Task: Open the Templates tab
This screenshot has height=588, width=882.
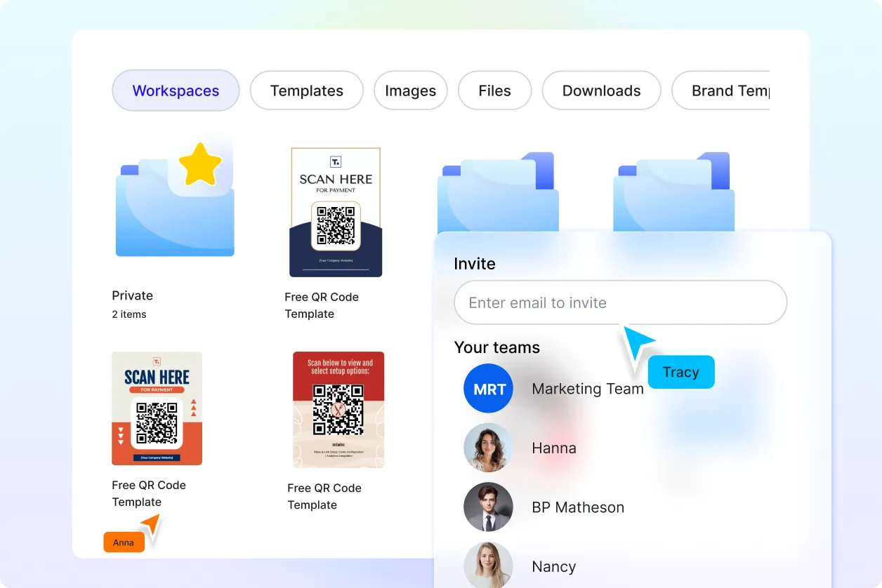Action: [x=307, y=91]
